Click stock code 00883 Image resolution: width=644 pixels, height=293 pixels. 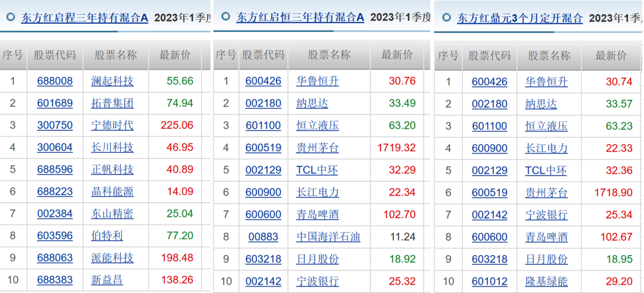[x=263, y=237]
